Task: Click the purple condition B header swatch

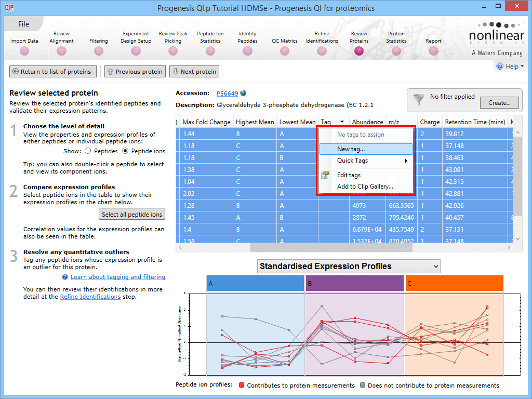Action: 354,283
